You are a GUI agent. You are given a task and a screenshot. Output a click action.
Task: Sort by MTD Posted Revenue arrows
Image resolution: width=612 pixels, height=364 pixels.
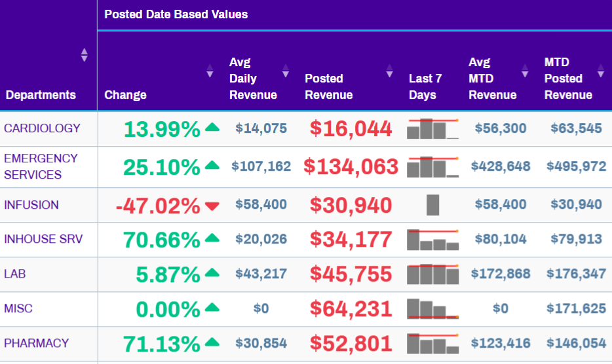[601, 71]
